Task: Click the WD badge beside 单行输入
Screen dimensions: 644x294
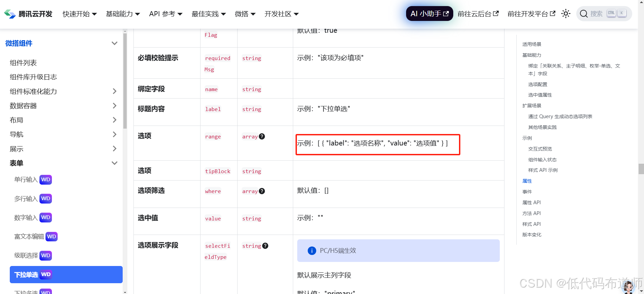Action: [x=45, y=180]
